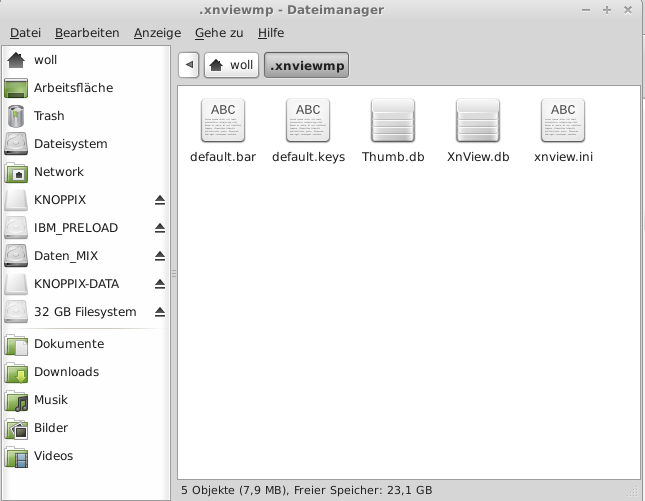Open the Gehe zu menu
Viewport: 645px width, 501px height.
pos(219,33)
